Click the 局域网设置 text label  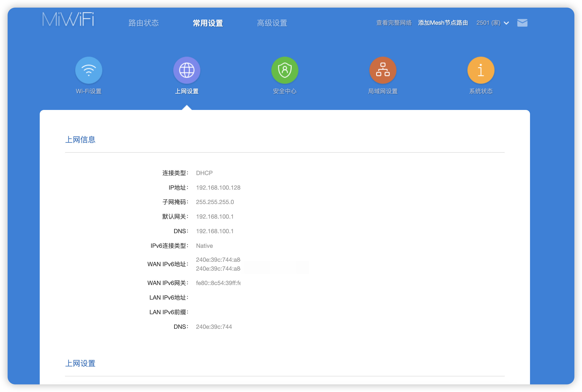[x=383, y=91]
